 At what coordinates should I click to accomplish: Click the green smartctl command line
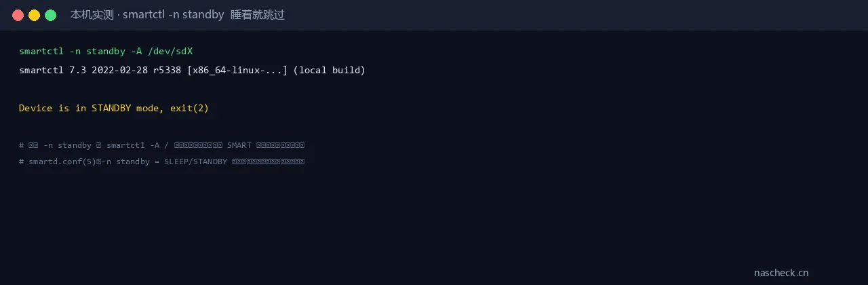(106, 52)
